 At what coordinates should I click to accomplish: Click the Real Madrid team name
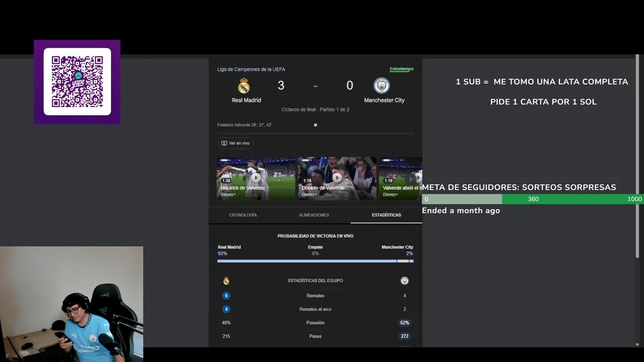point(247,100)
